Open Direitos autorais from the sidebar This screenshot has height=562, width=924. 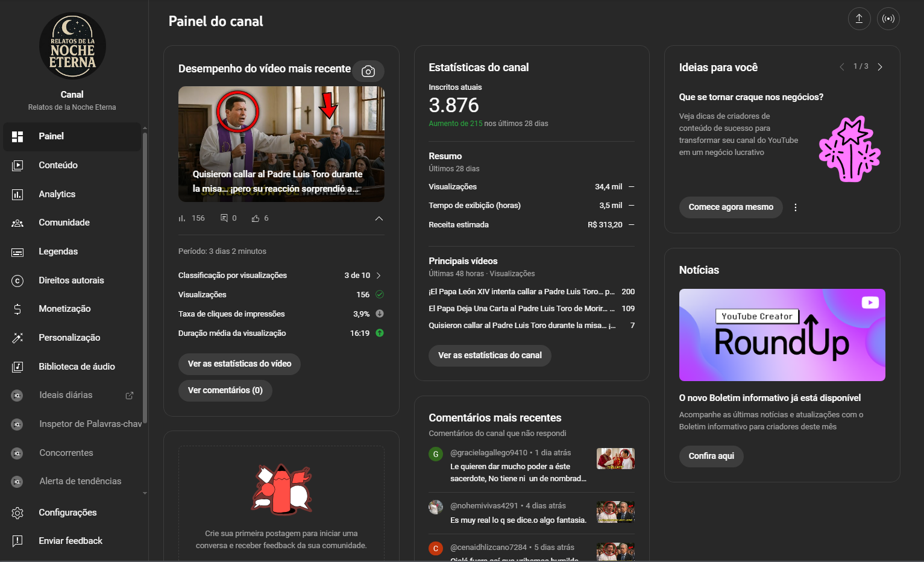[x=72, y=280]
